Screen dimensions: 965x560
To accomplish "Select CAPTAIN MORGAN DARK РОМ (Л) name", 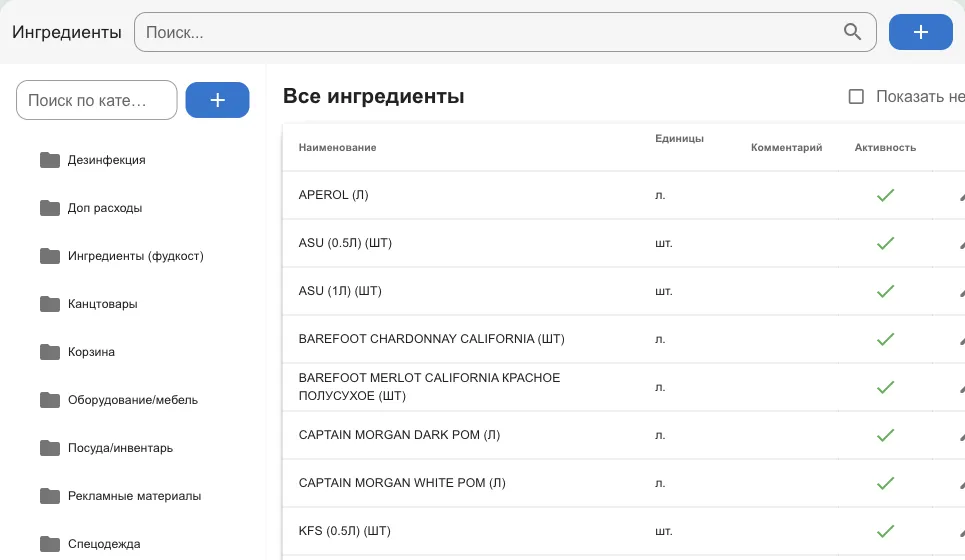I will [399, 435].
